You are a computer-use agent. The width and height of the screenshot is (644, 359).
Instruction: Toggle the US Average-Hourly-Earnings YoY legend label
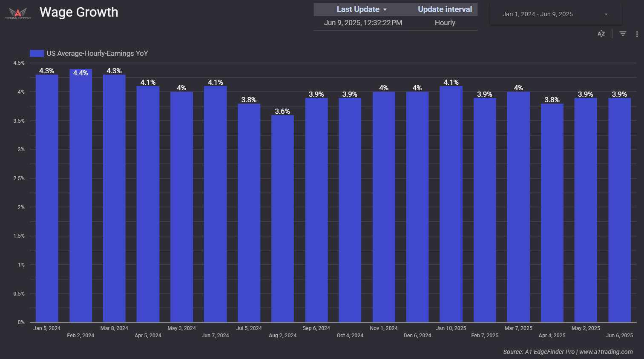[97, 53]
